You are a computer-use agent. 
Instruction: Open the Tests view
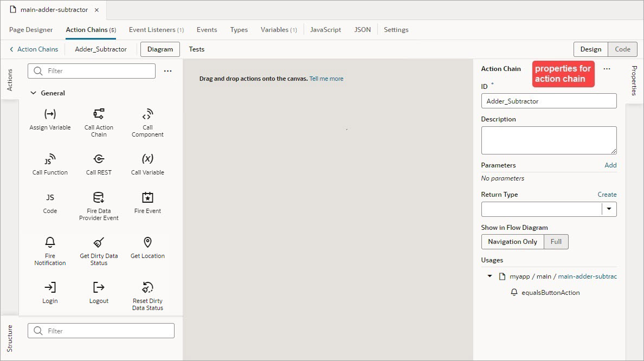pyautogui.click(x=196, y=49)
